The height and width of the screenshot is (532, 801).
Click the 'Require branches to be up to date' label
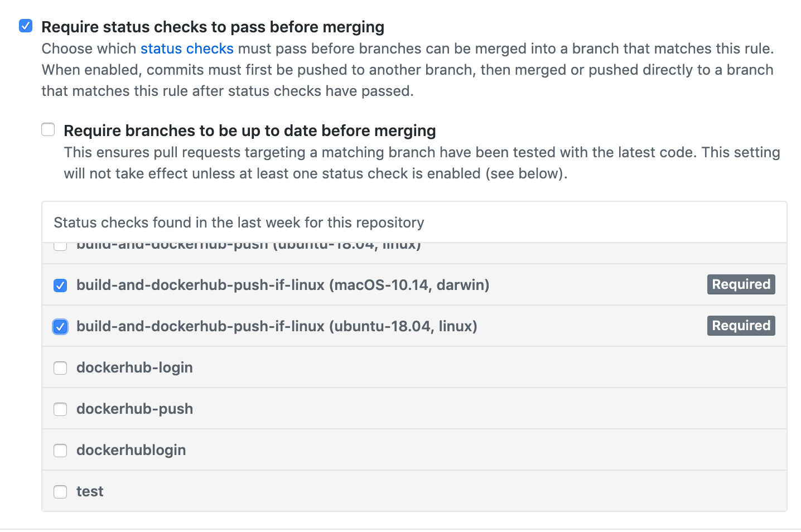[249, 130]
